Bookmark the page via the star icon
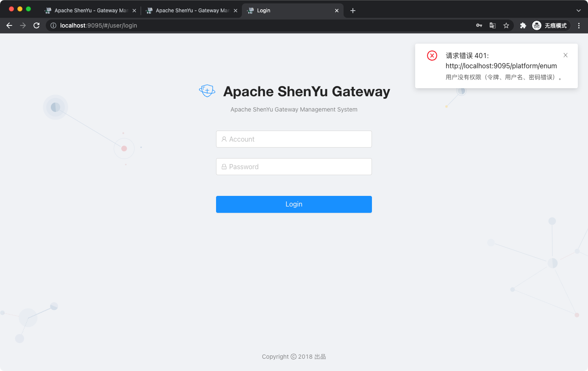Image resolution: width=588 pixels, height=371 pixels. (506, 25)
